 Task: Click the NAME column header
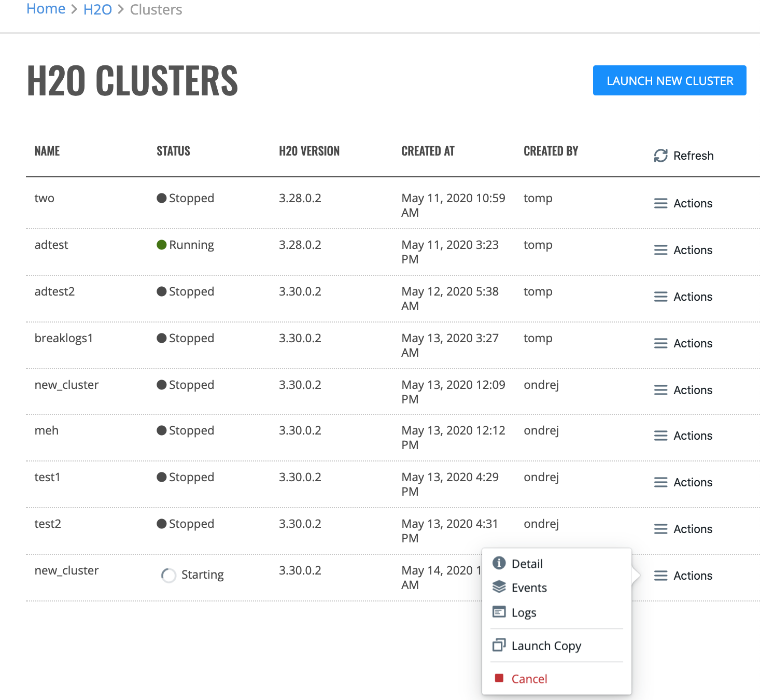pyautogui.click(x=47, y=151)
